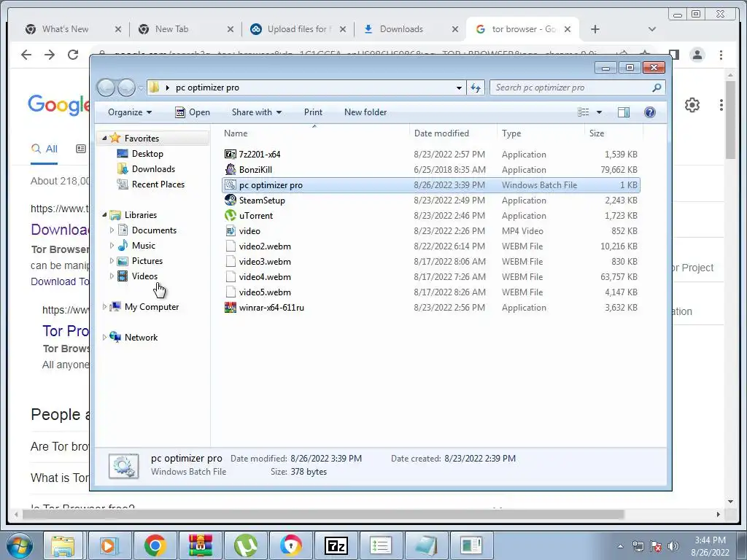Click the Windows Start button
Image resolution: width=747 pixels, height=560 pixels.
tap(18, 545)
